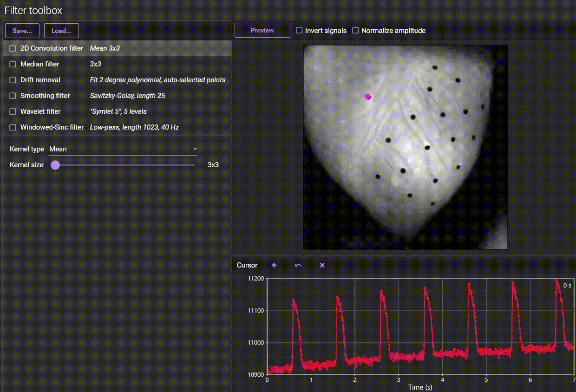Enable the 2D Convolution filter checkbox
The height and width of the screenshot is (392, 576).
[13, 48]
